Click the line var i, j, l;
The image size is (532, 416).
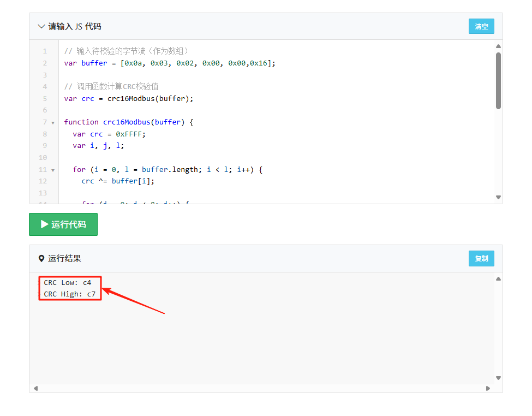(98, 146)
